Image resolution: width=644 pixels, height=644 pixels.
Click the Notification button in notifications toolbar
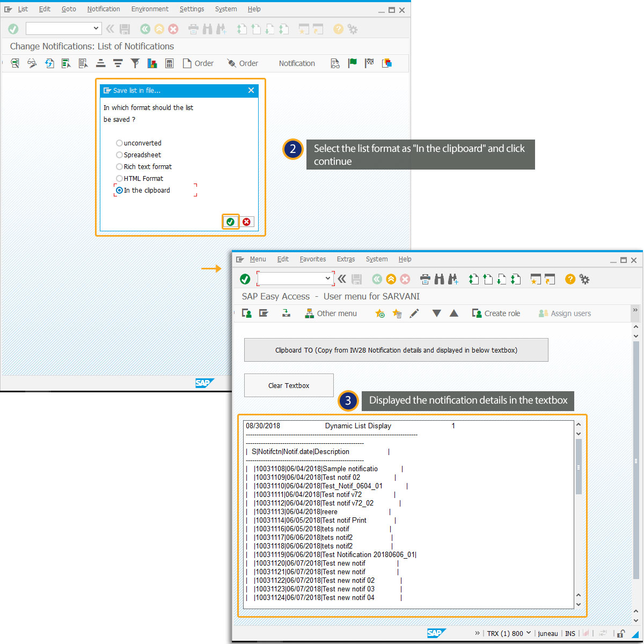(x=297, y=63)
